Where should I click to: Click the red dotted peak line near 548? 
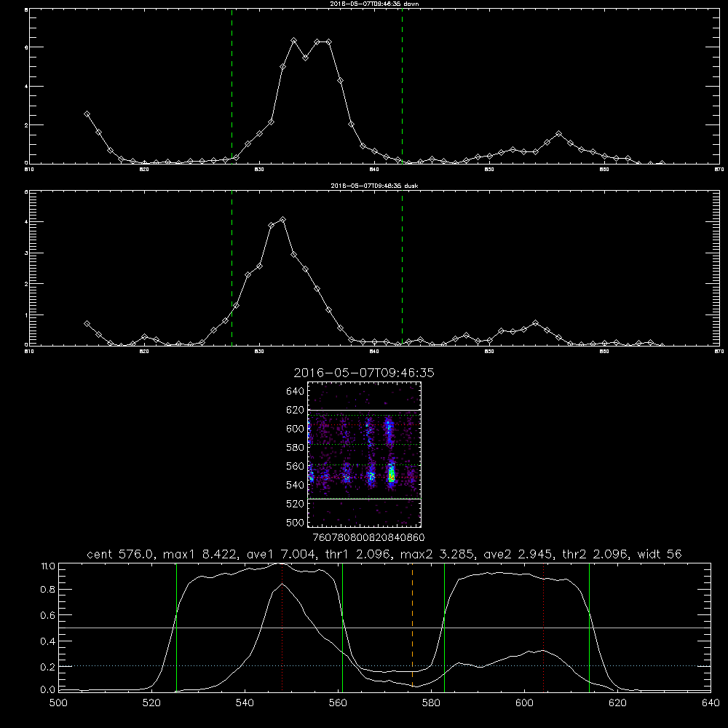click(282, 627)
